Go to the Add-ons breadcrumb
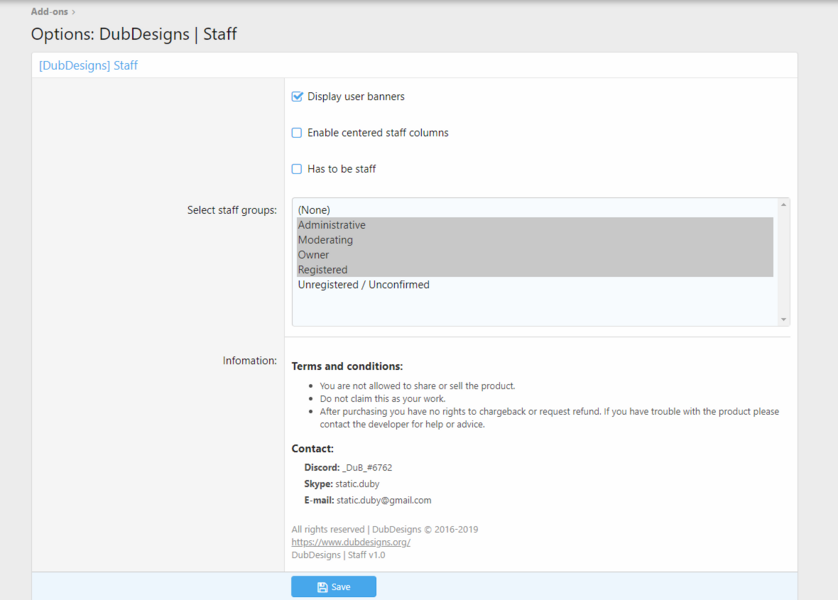 coord(49,12)
